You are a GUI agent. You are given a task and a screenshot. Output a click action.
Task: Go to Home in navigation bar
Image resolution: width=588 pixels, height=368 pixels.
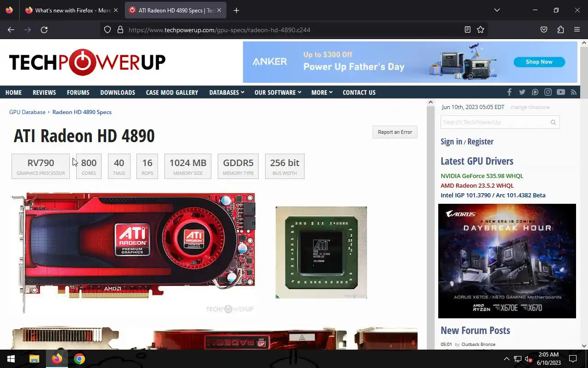(13, 92)
